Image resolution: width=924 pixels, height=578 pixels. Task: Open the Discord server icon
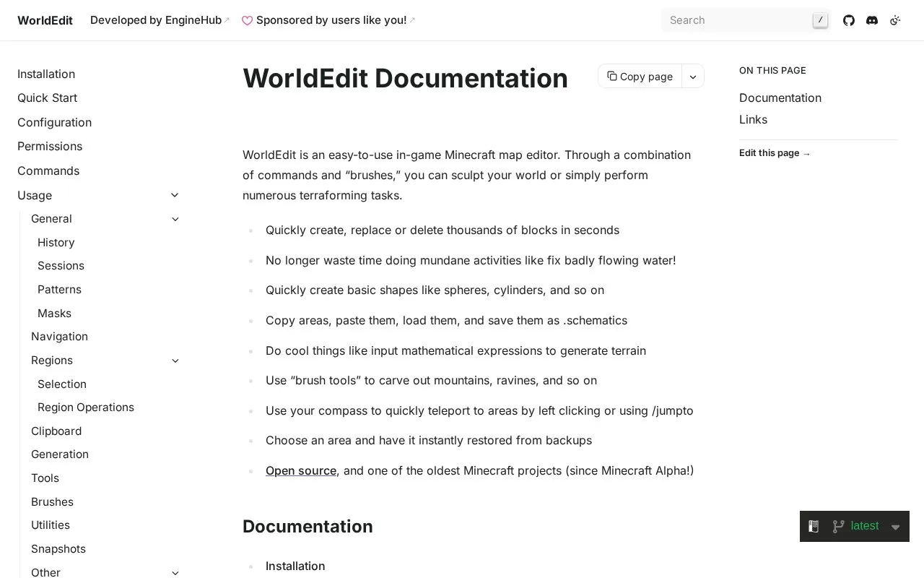tap(872, 20)
